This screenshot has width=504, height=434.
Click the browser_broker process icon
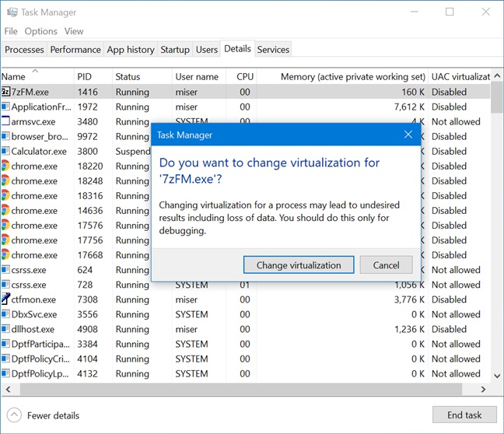5,136
